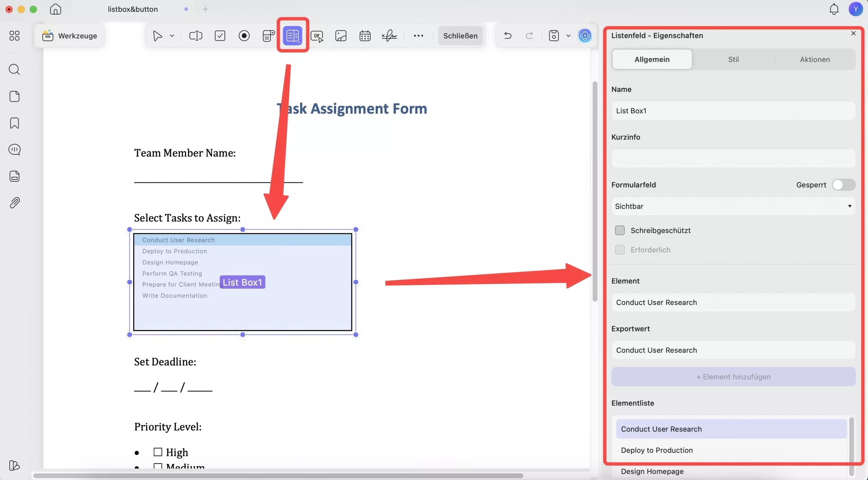The width and height of the screenshot is (868, 480).
Task: Open user avatar Y profile
Action: coord(855,9)
